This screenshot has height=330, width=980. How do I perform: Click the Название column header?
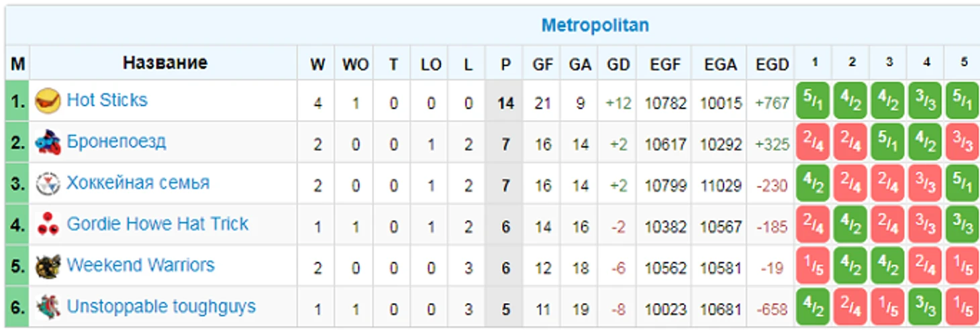pos(164,63)
